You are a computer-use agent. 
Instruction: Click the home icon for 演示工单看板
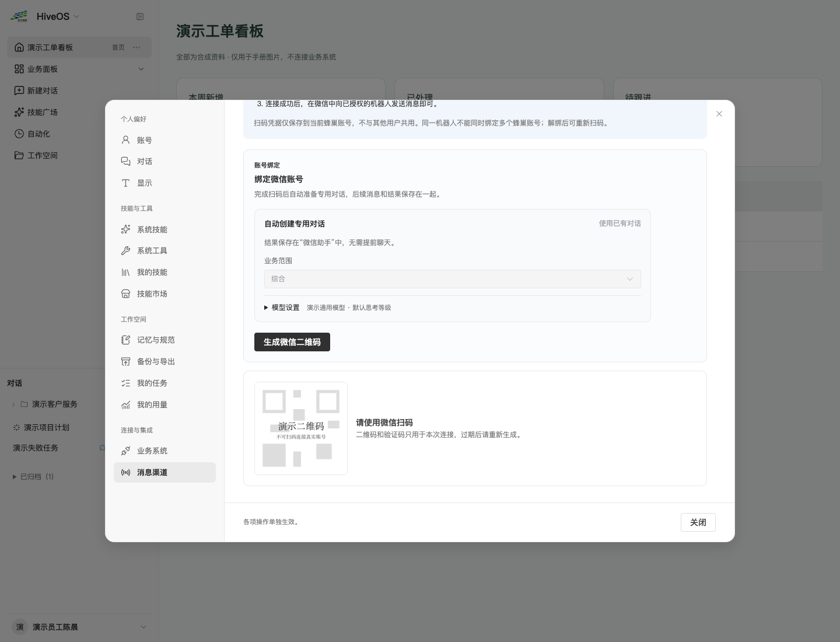click(19, 47)
